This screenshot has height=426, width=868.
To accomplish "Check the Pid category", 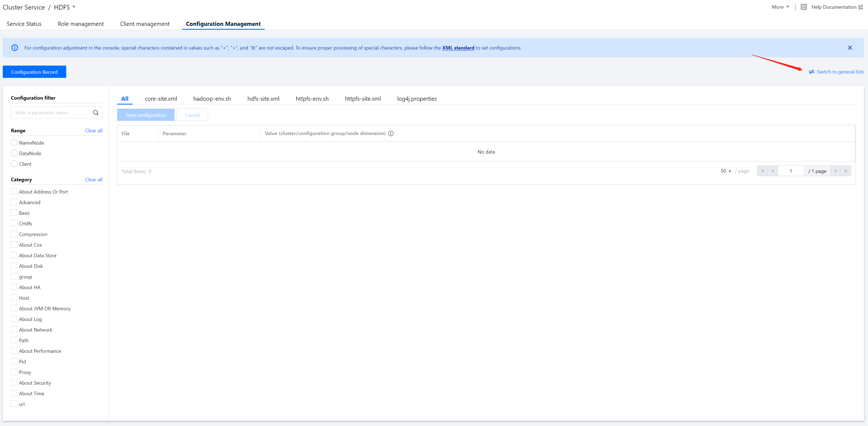I will (x=14, y=361).
